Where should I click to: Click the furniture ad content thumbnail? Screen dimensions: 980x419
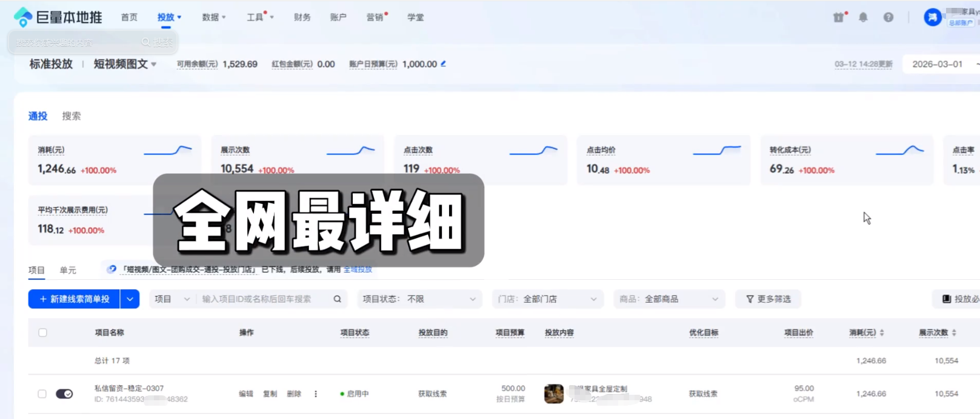pos(553,394)
